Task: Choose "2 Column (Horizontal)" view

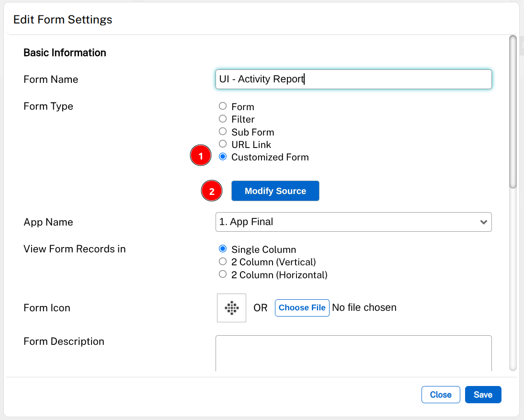Action: (222, 273)
